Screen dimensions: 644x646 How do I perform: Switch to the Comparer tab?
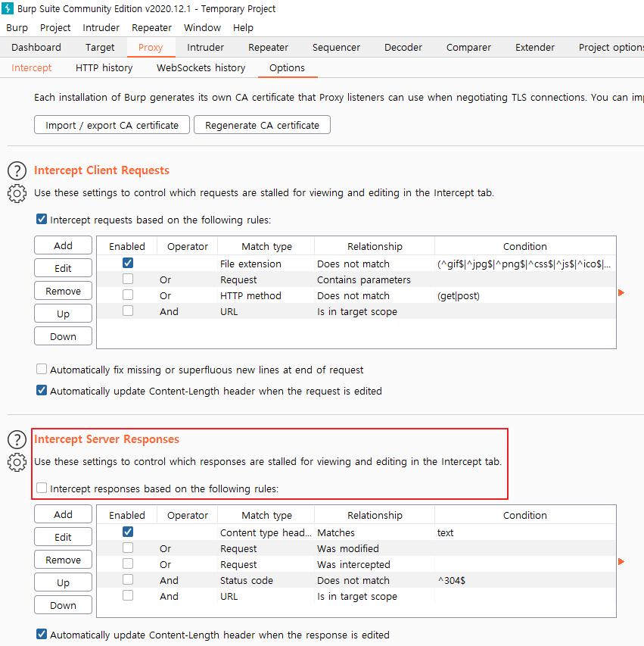[x=468, y=48]
